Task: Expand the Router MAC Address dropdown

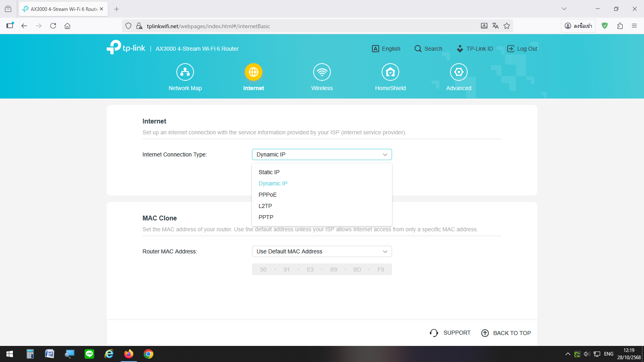Action: 322,251
